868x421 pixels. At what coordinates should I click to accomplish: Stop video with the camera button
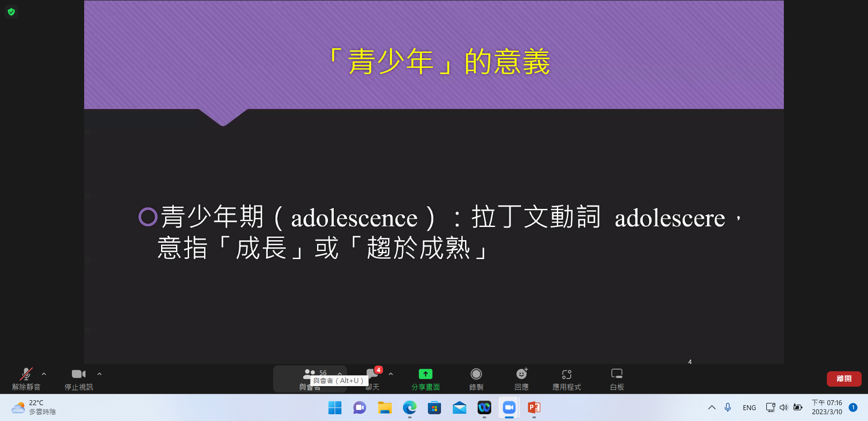click(78, 374)
